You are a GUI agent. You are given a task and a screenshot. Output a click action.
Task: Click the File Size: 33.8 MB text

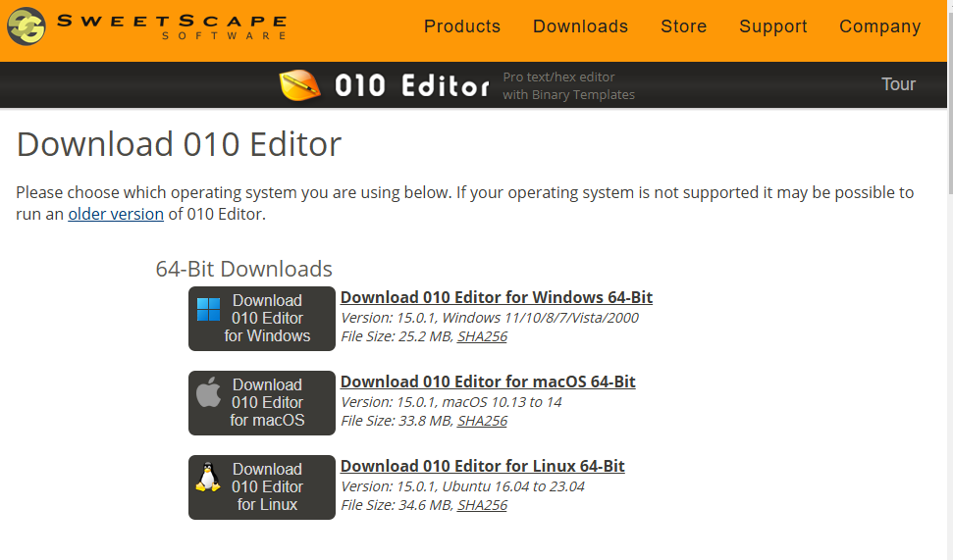pyautogui.click(x=397, y=421)
